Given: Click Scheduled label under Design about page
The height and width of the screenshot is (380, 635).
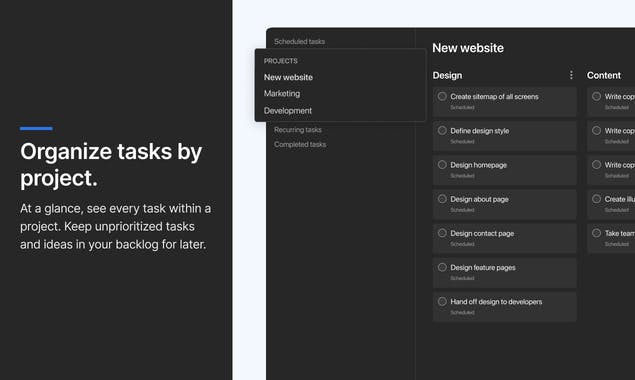Looking at the screenshot, I should (x=462, y=210).
